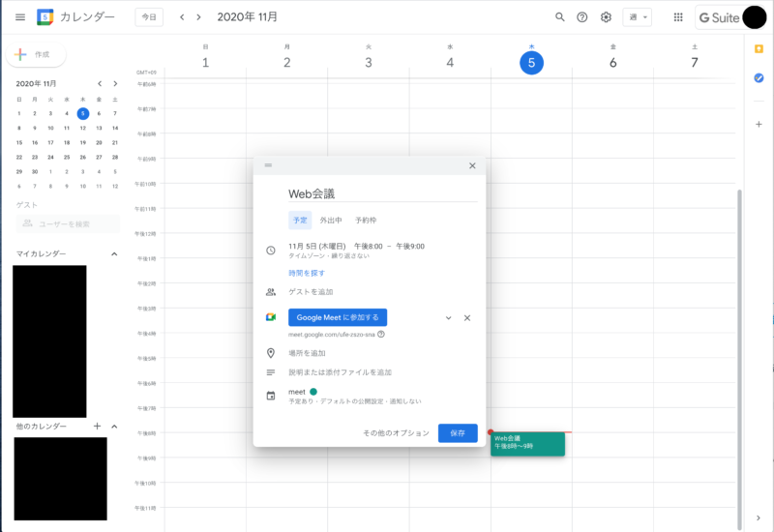The image size is (774, 532).
Task: Select Friday 6 in week header
Action: [x=612, y=63]
